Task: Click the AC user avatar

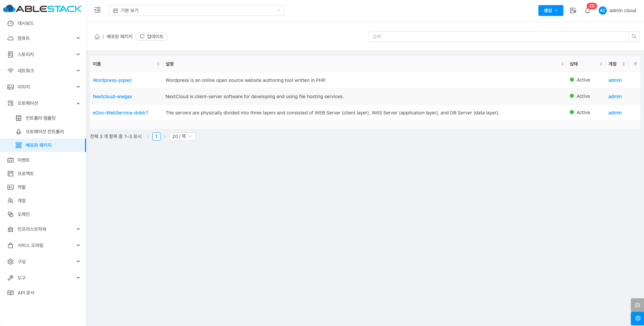Action: click(603, 10)
